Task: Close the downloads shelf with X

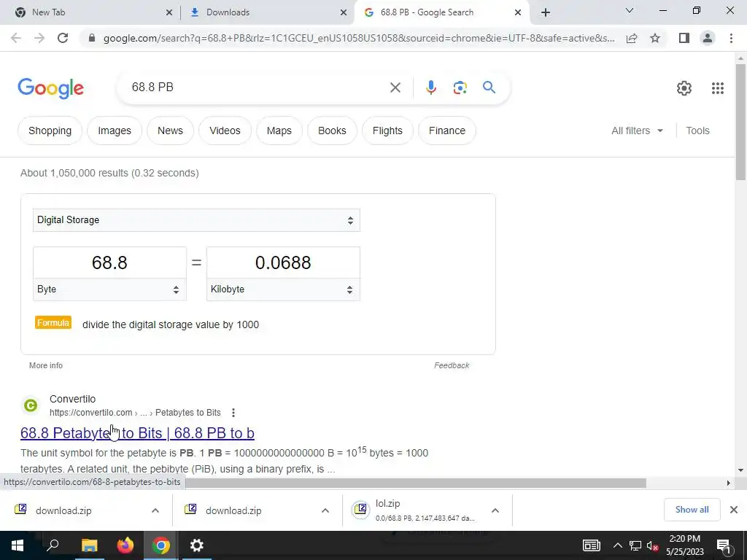Action: (734, 510)
